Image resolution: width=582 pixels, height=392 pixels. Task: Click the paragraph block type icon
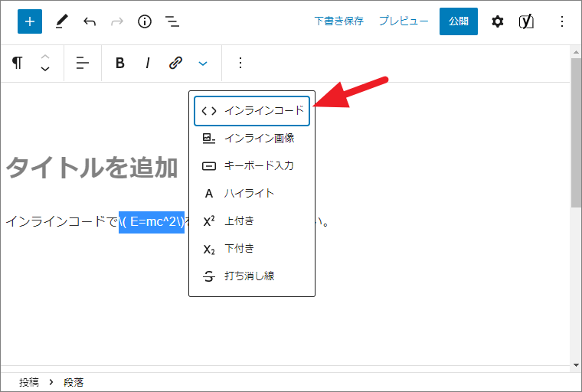(x=18, y=64)
